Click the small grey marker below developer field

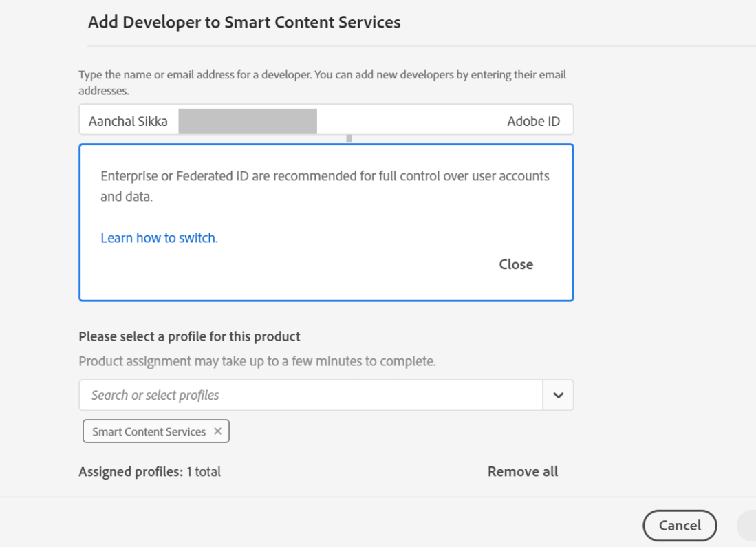pos(349,139)
